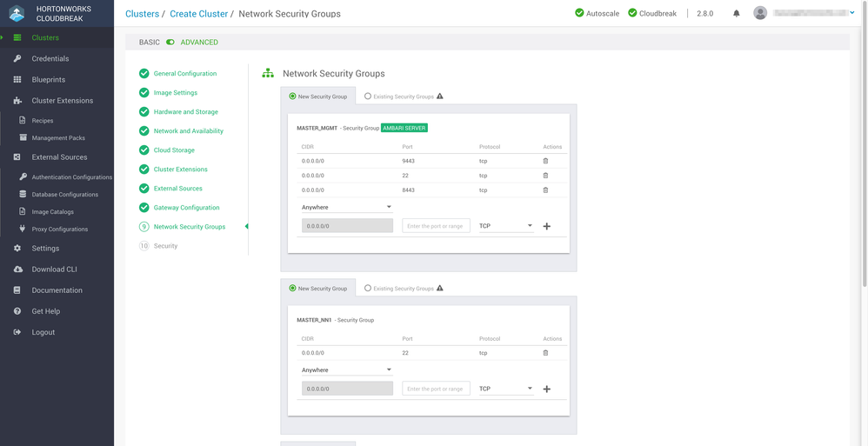Click the Get Help question icon

click(17, 311)
